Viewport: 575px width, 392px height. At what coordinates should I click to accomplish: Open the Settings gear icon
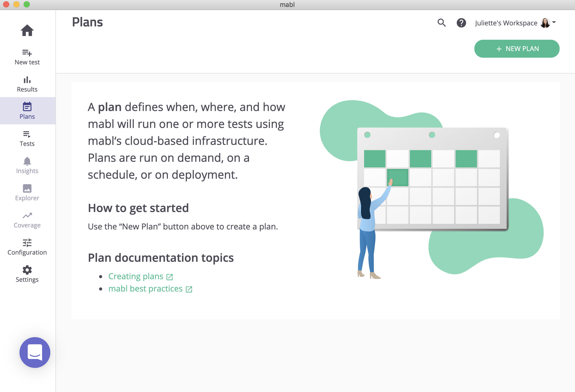point(27,270)
